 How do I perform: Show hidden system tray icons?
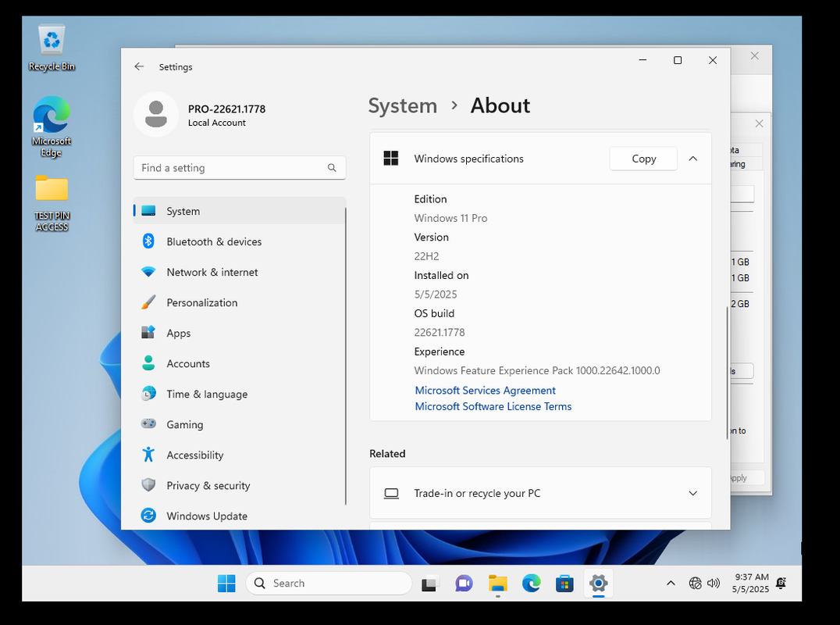click(x=671, y=583)
